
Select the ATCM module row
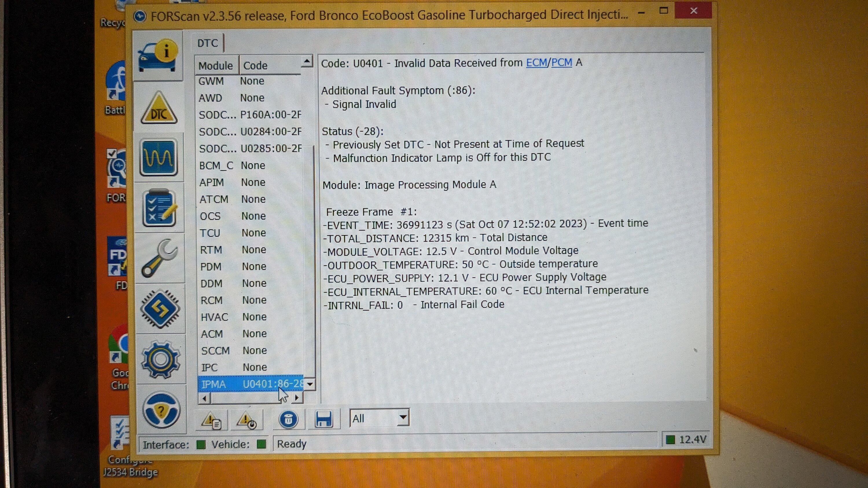250,199
